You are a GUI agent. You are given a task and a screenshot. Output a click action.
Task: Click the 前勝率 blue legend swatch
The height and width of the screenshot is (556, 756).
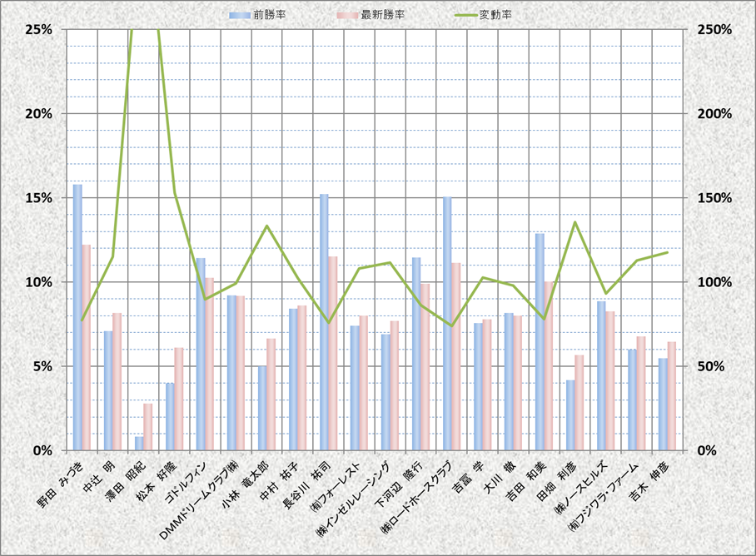241,15
